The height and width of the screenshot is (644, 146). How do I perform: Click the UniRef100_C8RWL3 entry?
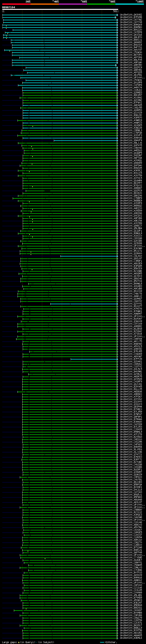131,130
